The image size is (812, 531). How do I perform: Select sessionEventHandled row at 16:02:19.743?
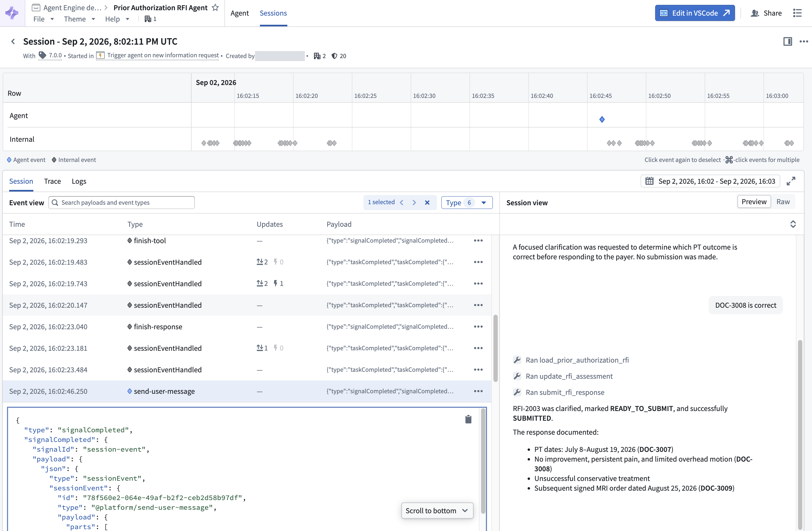click(x=247, y=284)
